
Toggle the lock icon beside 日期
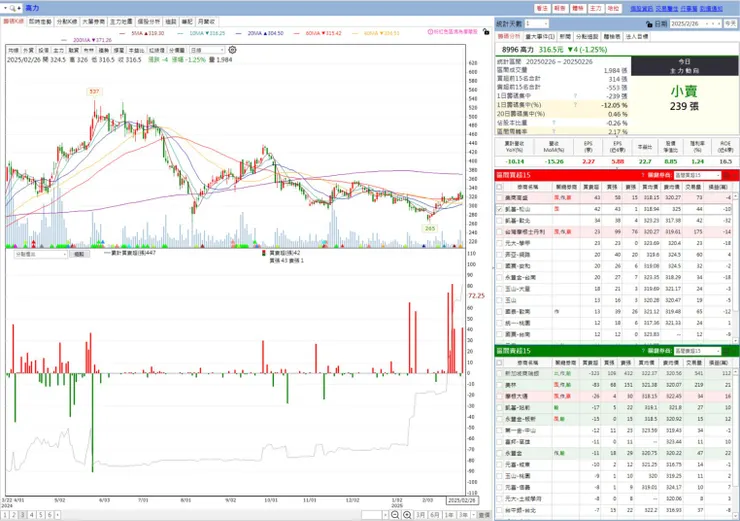tap(649, 24)
